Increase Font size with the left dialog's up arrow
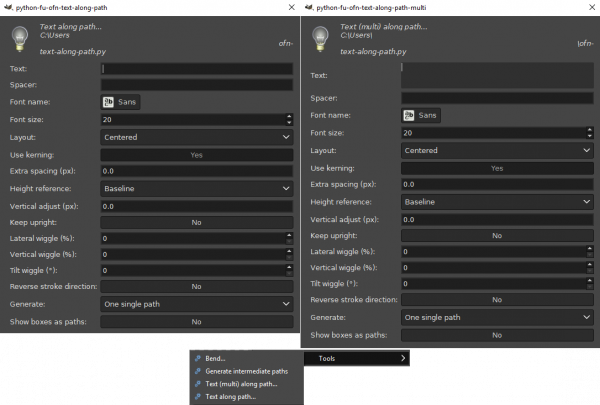This screenshot has height=405, width=600. coord(289,116)
